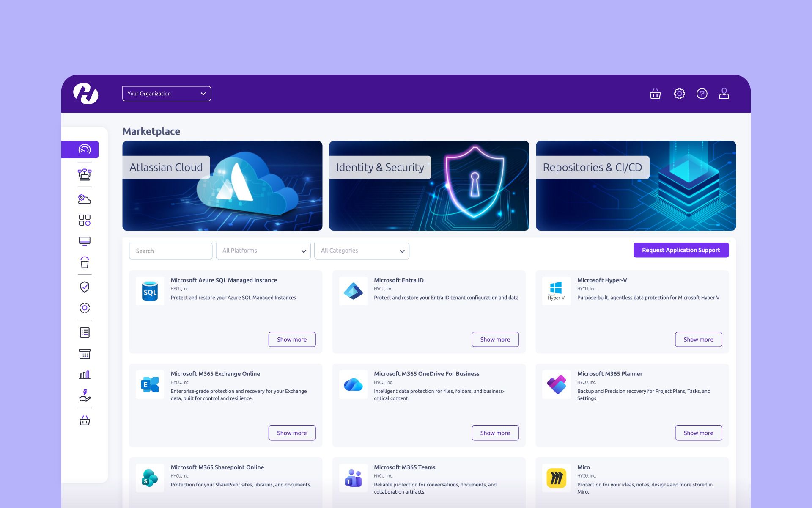Click the M365 Planner logo
Screen dimensions: 812x508
click(556, 384)
